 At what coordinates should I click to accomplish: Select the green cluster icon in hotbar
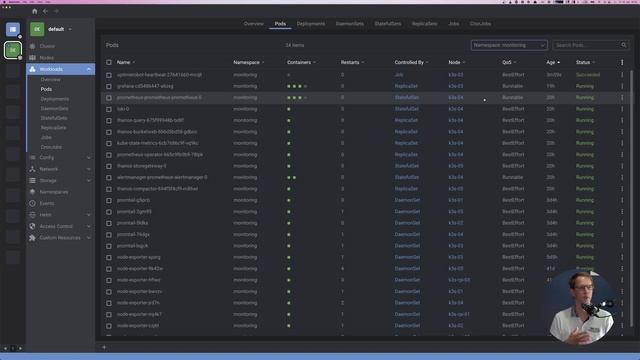click(x=13, y=50)
